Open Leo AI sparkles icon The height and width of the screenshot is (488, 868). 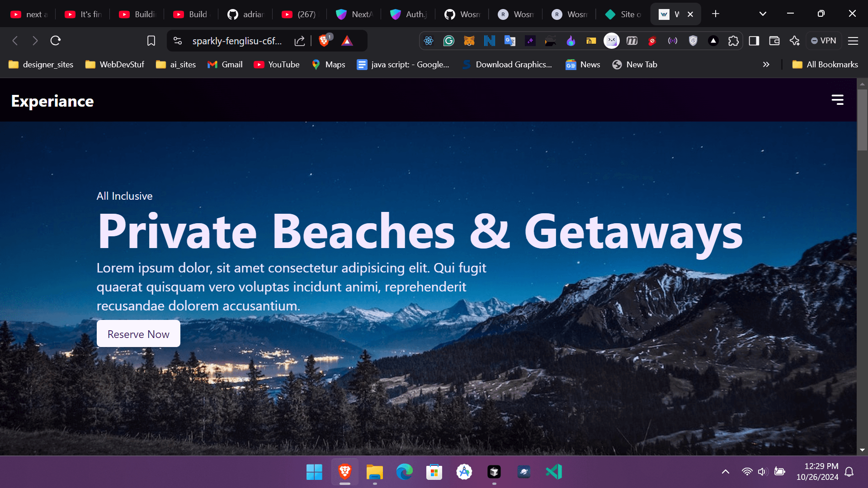[795, 41]
